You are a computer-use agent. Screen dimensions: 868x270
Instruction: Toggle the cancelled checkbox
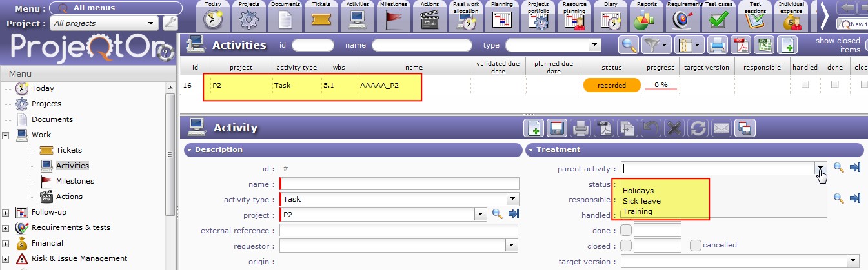(x=695, y=245)
